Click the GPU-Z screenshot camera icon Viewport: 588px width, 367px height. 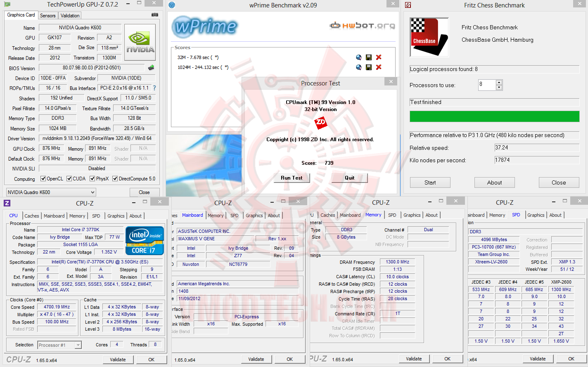(x=155, y=15)
